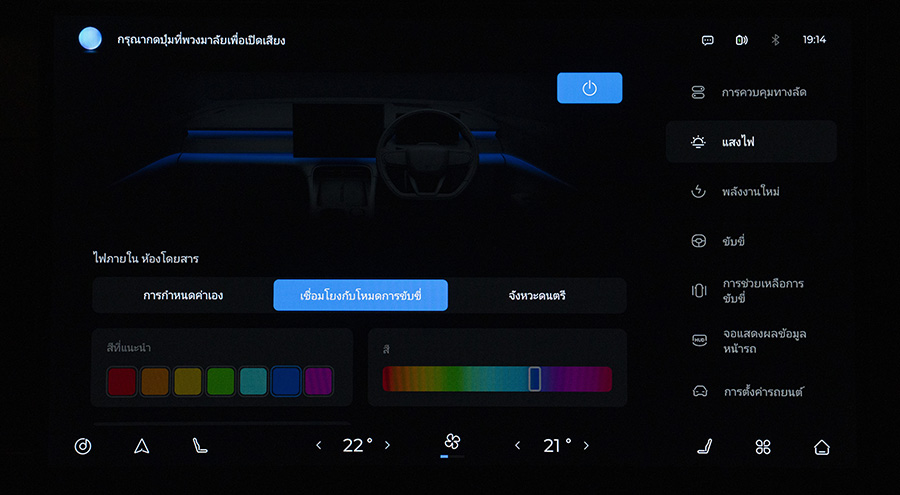
Task: Open the พลังงานใหม่ new energy menu
Action: pyautogui.click(x=751, y=191)
